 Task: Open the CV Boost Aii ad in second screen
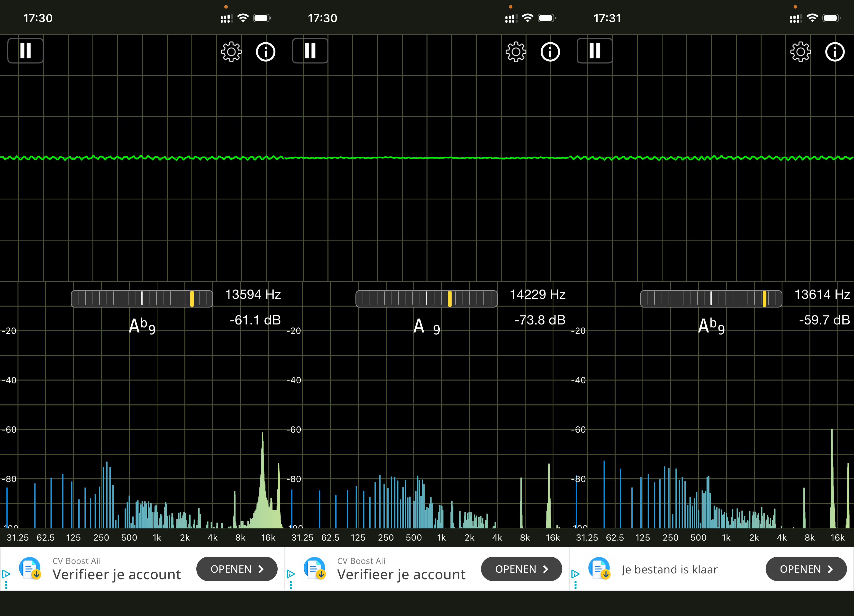(x=521, y=569)
